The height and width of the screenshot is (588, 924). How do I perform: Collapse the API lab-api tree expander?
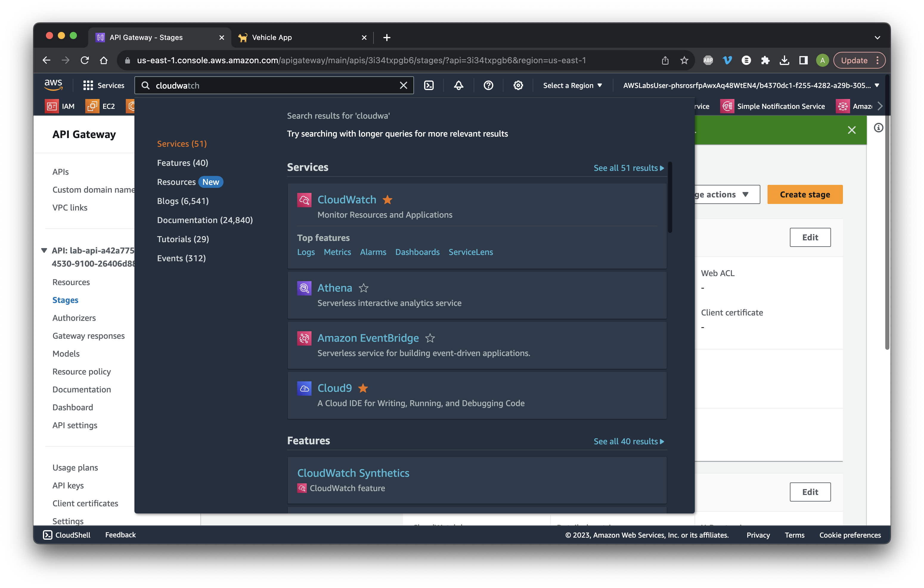tap(44, 251)
